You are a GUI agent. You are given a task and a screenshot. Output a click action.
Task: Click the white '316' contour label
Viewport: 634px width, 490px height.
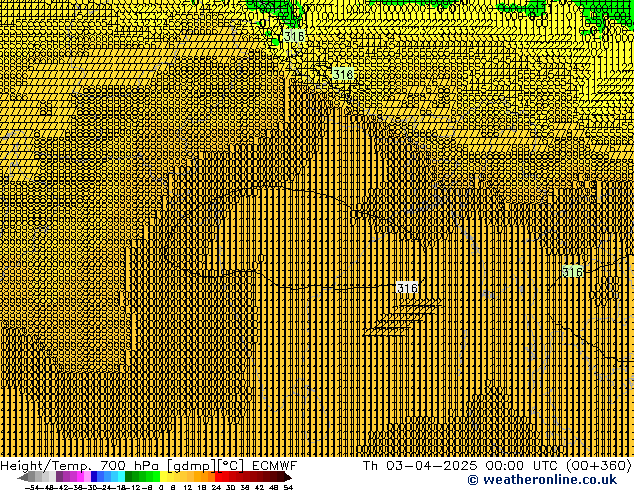tap(407, 288)
